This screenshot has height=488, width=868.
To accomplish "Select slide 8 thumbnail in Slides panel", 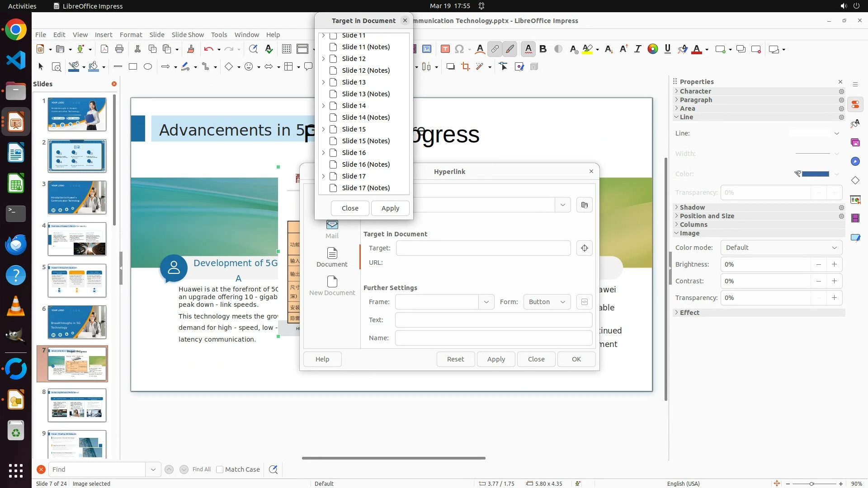I will 77,405.
